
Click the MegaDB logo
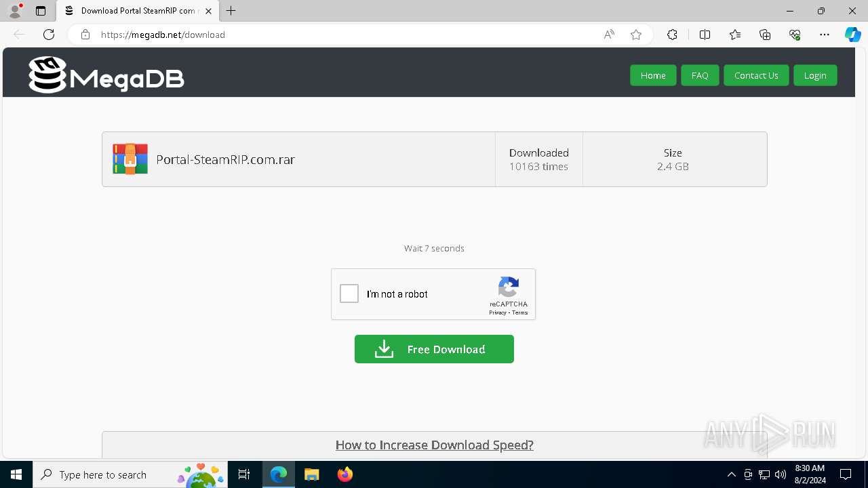tap(106, 75)
